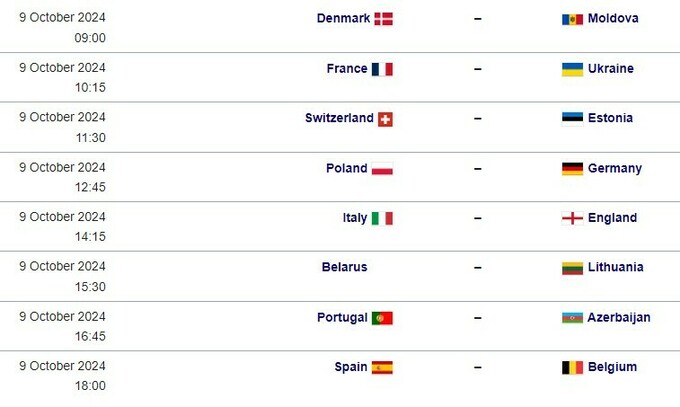Image resolution: width=680 pixels, height=407 pixels.
Task: Select the Italy–England match score dash
Action: click(478, 218)
